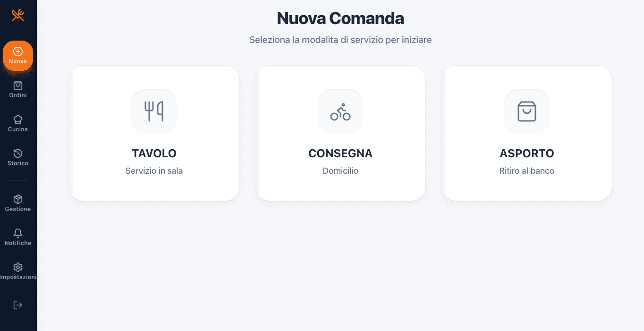Select the TAVOLO service title
644x331 pixels.
[x=154, y=153]
